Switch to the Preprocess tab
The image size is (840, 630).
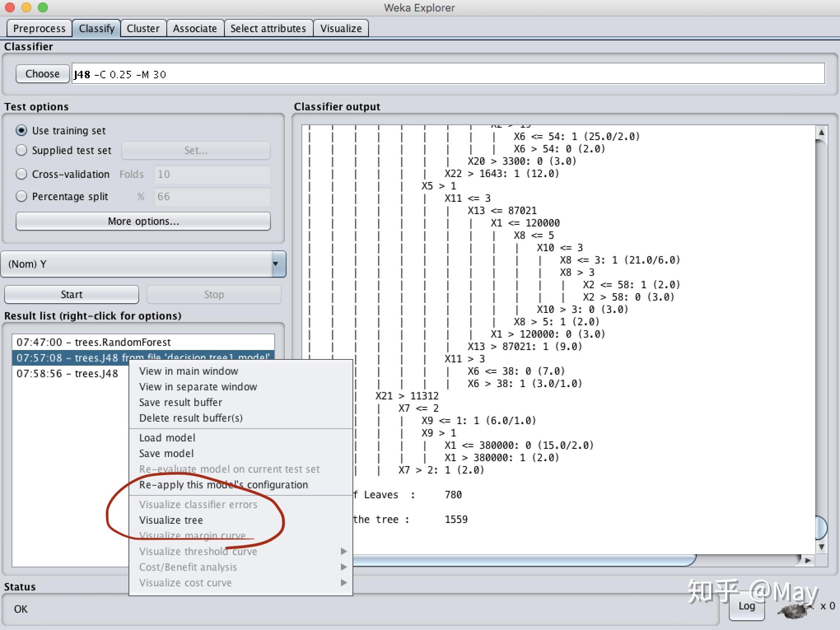point(39,28)
